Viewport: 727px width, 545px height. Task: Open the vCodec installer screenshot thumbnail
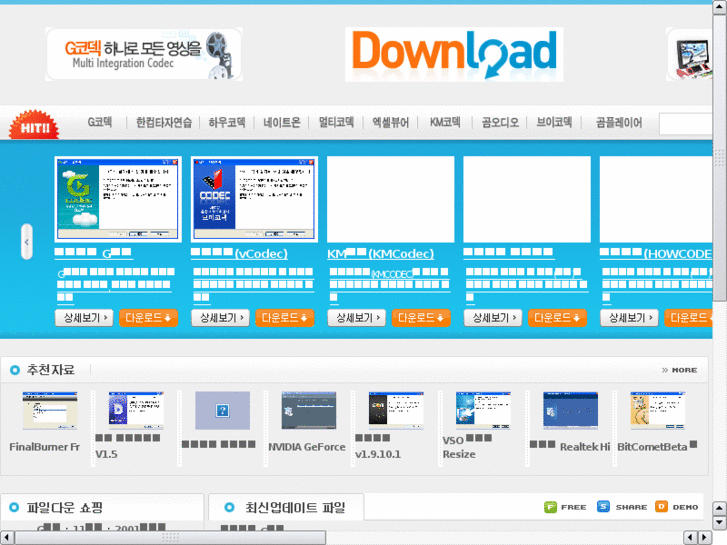(254, 199)
